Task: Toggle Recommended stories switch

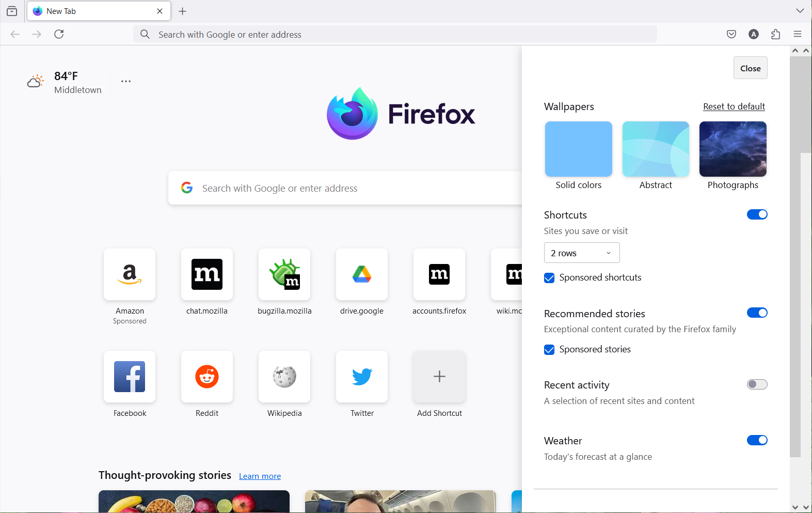Action: (757, 313)
